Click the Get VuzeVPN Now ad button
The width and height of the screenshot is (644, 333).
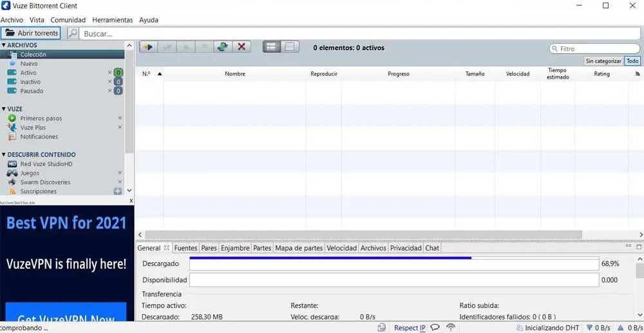66,312
